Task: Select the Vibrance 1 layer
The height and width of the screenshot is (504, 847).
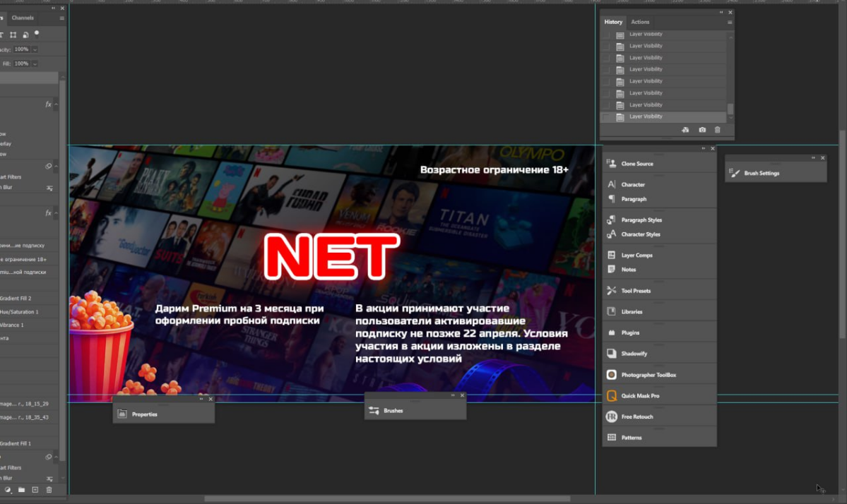Action: pos(30,325)
